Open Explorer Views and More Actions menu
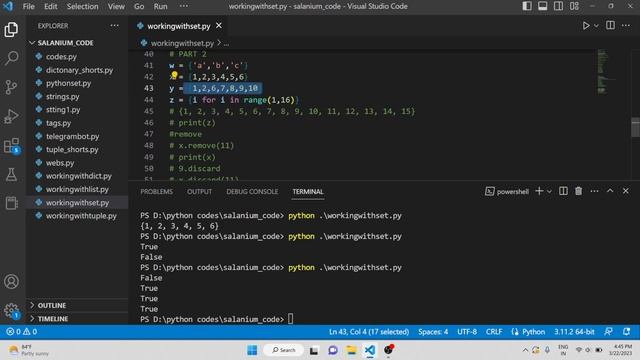 115,25
